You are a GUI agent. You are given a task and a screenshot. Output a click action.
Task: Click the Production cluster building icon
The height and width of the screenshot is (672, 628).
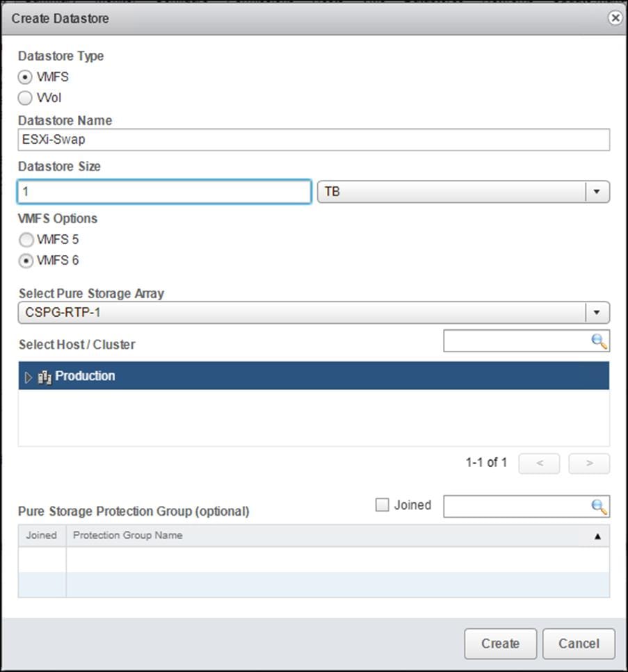[45, 376]
